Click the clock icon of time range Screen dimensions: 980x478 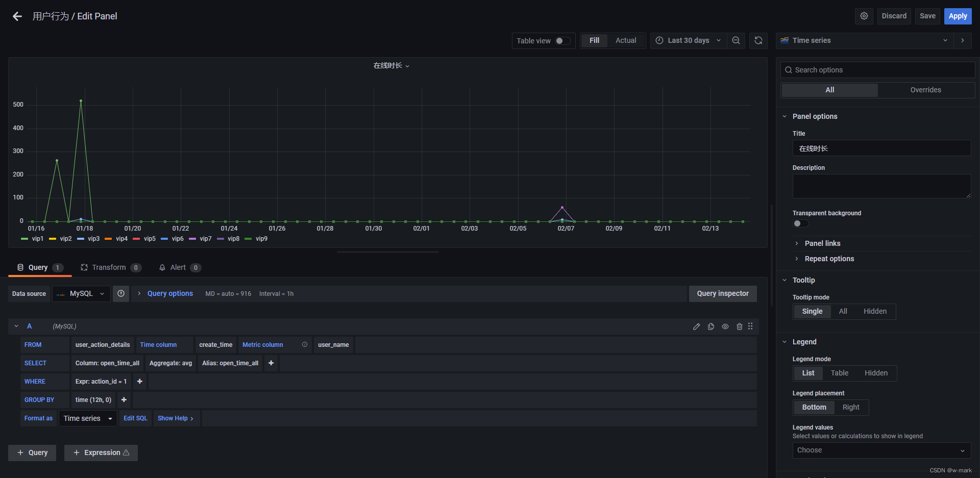pos(659,40)
